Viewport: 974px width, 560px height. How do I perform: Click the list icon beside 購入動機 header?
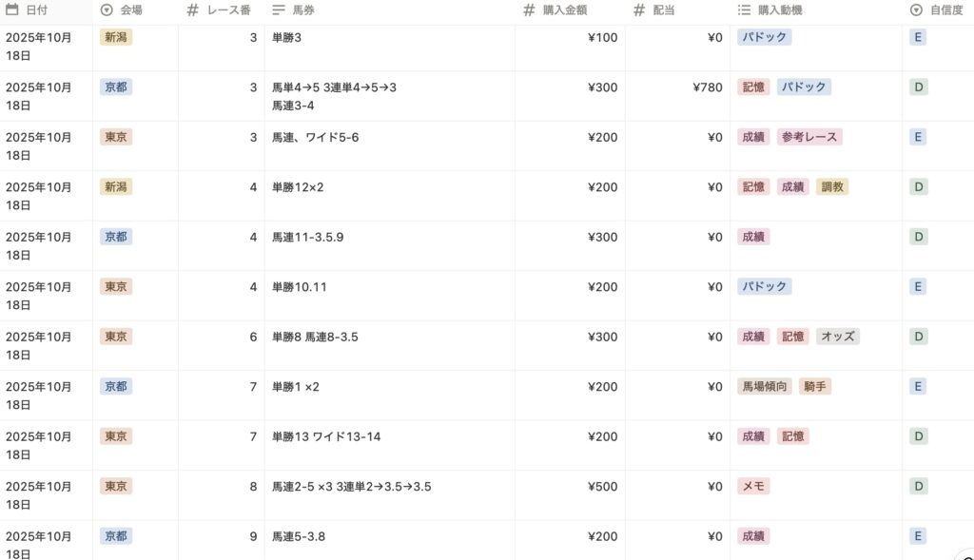tap(745, 10)
